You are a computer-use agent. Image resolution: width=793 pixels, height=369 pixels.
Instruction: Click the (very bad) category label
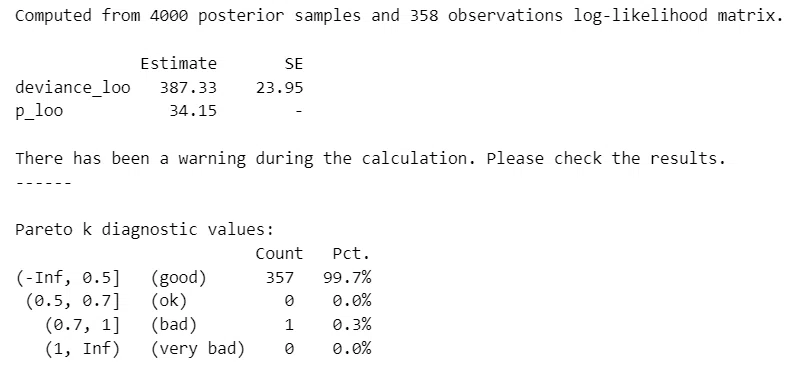tap(198, 349)
